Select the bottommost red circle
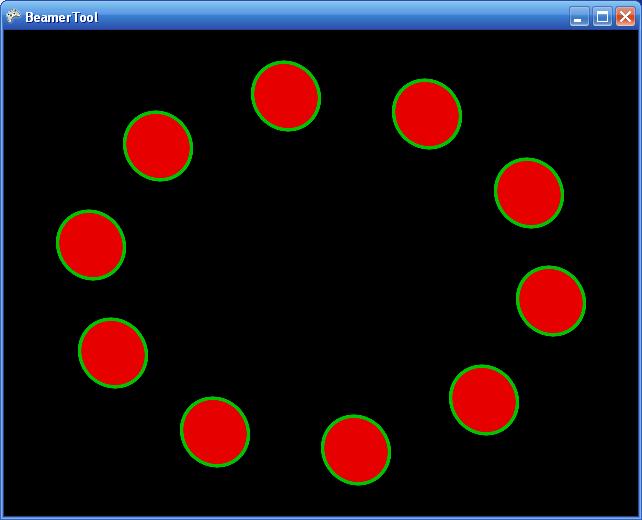Image resolution: width=642 pixels, height=520 pixels. [x=356, y=450]
